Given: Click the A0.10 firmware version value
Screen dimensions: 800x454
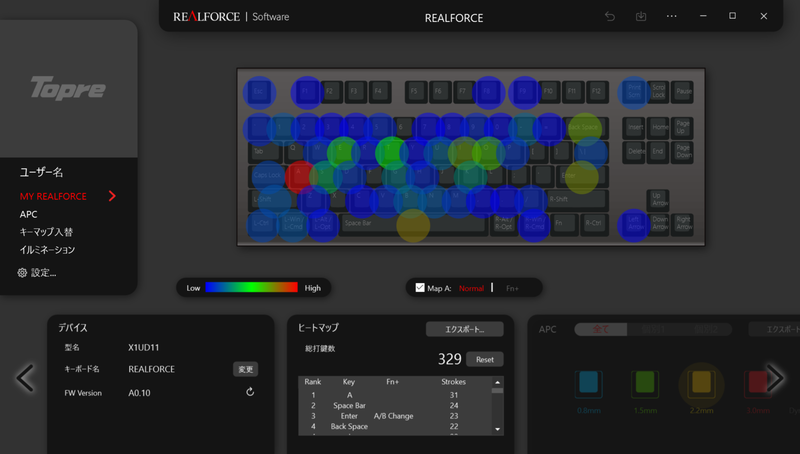Looking at the screenshot, I should coord(139,393).
